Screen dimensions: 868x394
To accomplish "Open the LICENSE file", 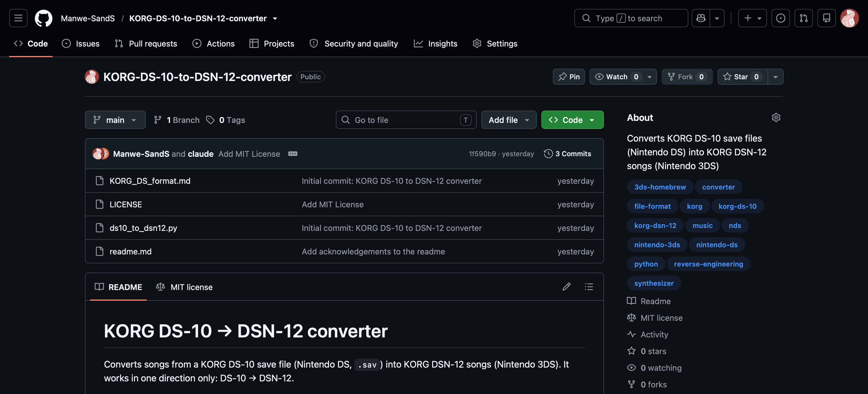I will click(x=126, y=204).
